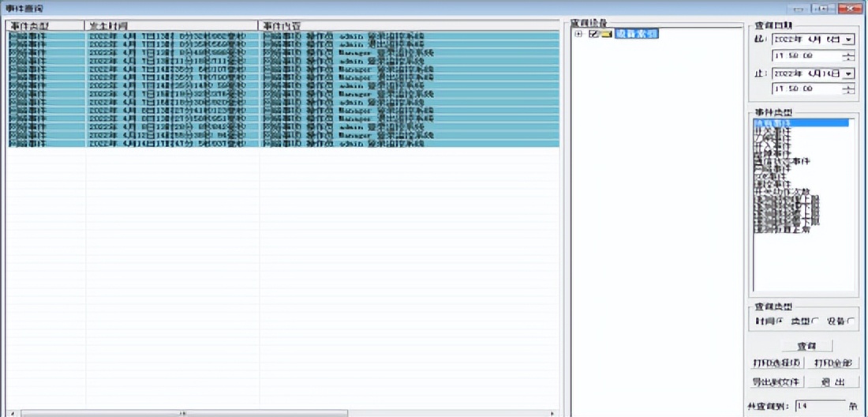The height and width of the screenshot is (417, 868).
Task: Expand the 设备索引 tree node
Action: pos(579,34)
